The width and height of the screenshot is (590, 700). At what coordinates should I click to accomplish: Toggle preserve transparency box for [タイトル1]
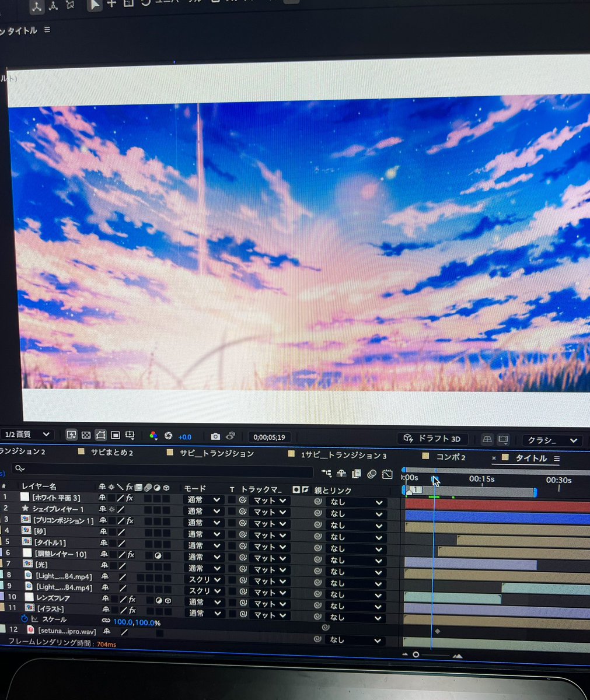pos(232,546)
